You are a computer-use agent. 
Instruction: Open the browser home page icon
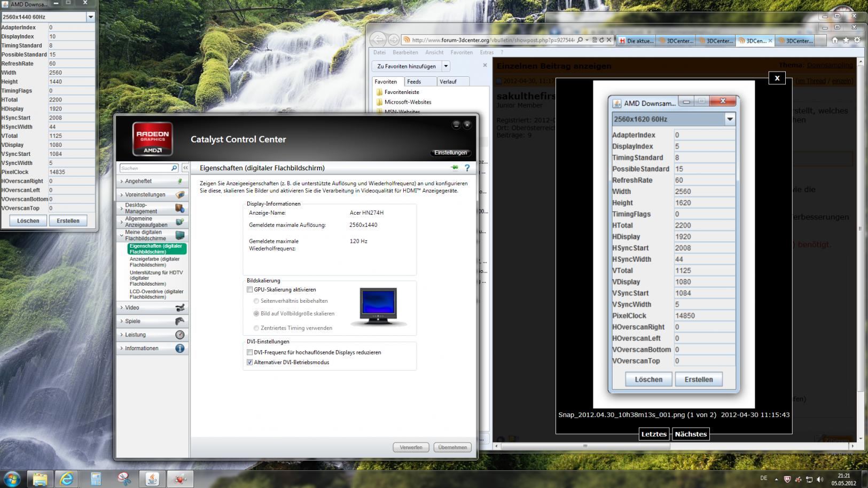pos(835,40)
